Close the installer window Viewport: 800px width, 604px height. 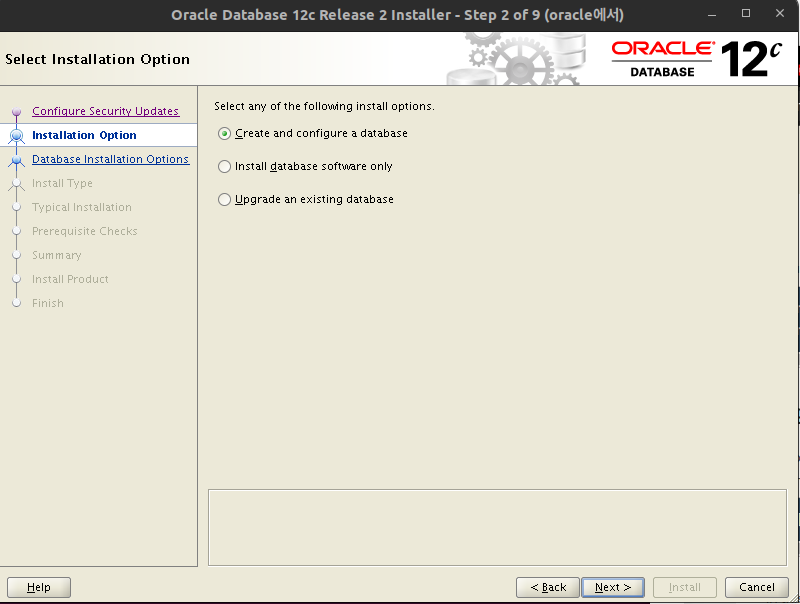point(780,14)
